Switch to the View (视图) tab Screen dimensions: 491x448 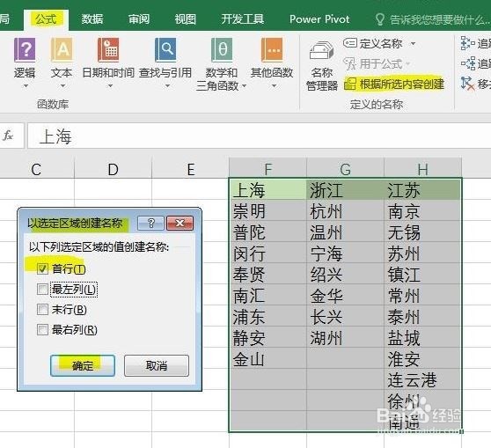186,19
